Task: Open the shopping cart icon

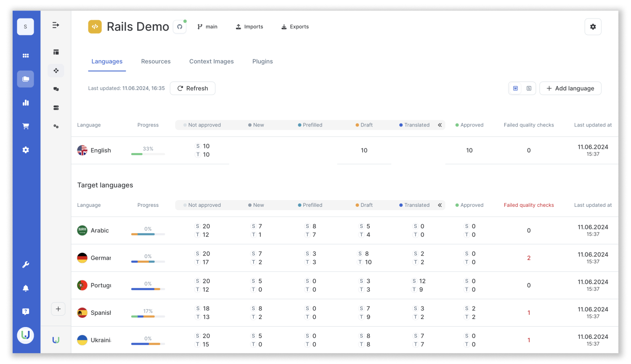Action: (26, 126)
